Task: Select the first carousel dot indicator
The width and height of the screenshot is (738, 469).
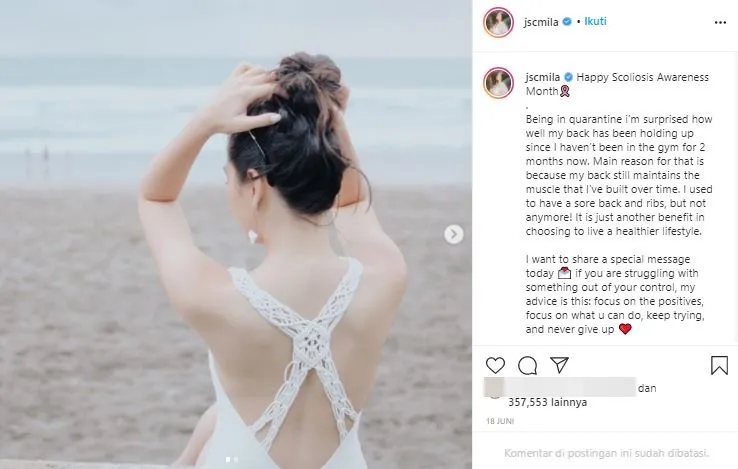Action: [x=228, y=459]
